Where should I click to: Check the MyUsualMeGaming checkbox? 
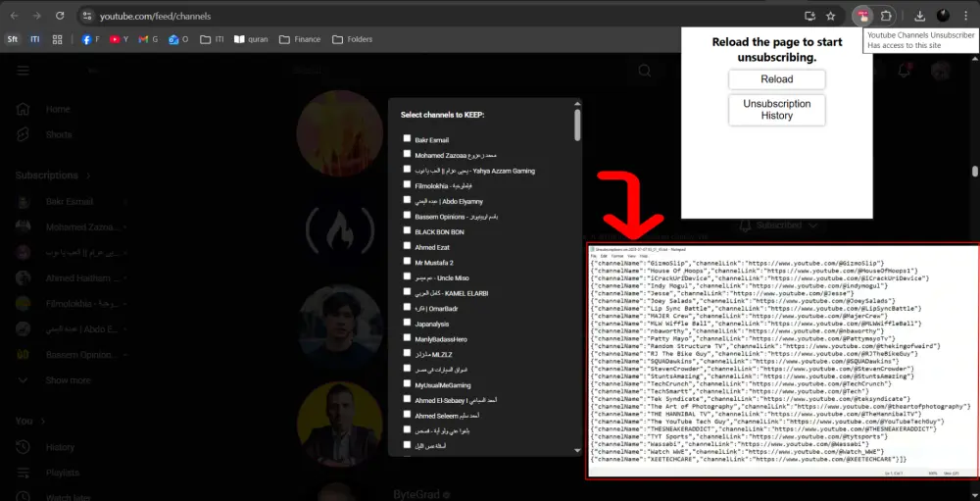pyautogui.click(x=408, y=384)
